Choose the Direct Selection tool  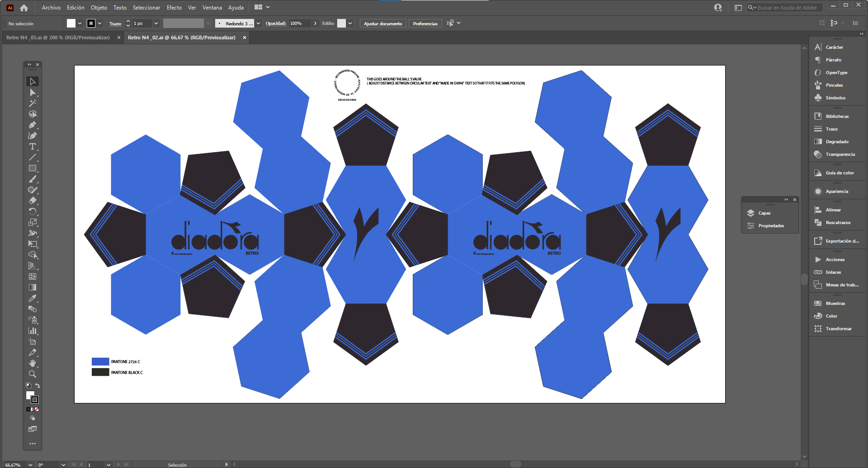pyautogui.click(x=33, y=93)
